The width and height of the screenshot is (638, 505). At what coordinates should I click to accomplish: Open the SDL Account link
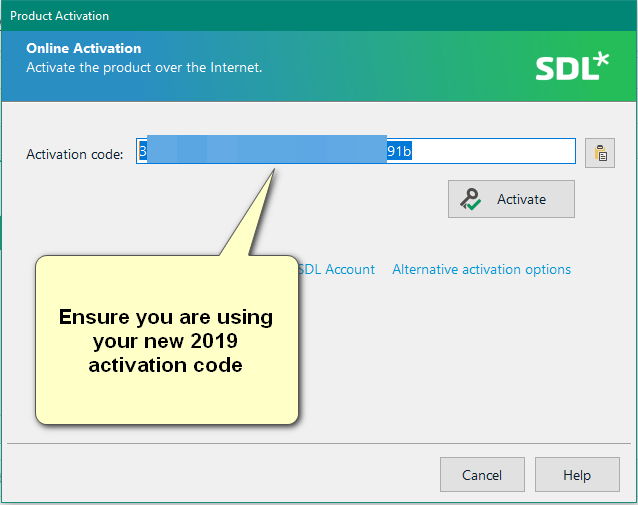337,269
